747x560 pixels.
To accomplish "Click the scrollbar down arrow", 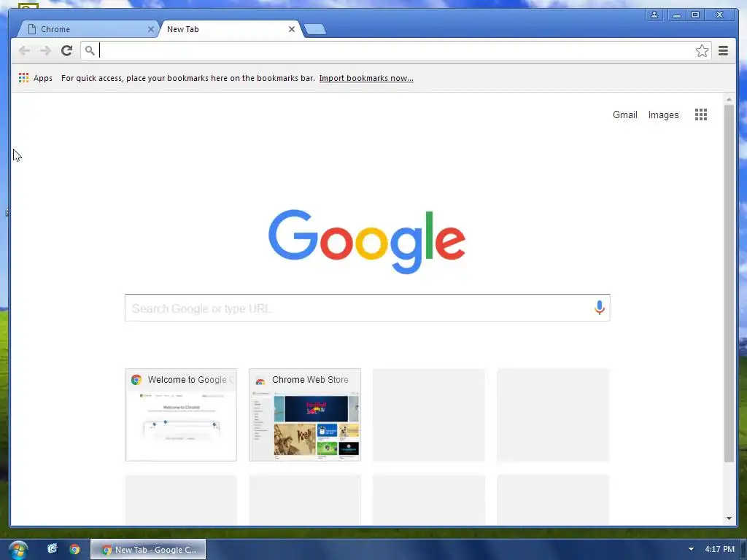I will coord(729,518).
